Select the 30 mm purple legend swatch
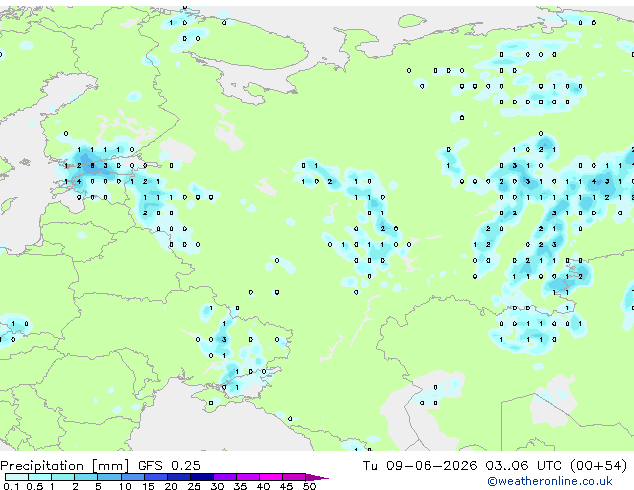 [x=225, y=477]
